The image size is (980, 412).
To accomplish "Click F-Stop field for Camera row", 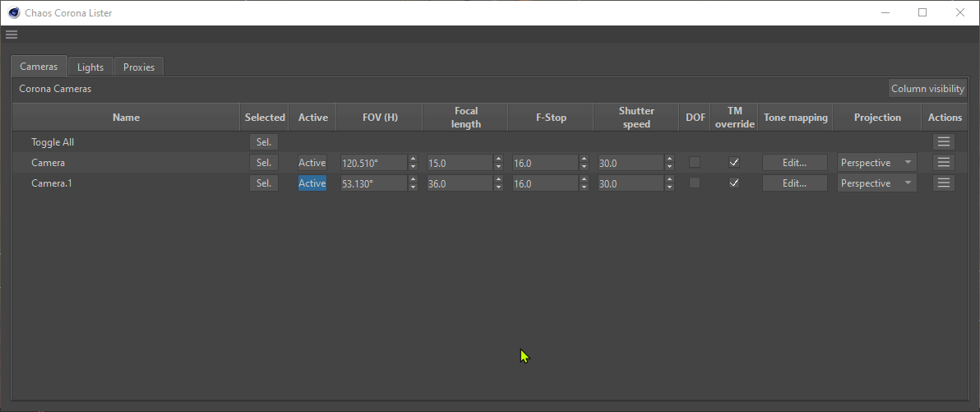I will click(x=545, y=163).
